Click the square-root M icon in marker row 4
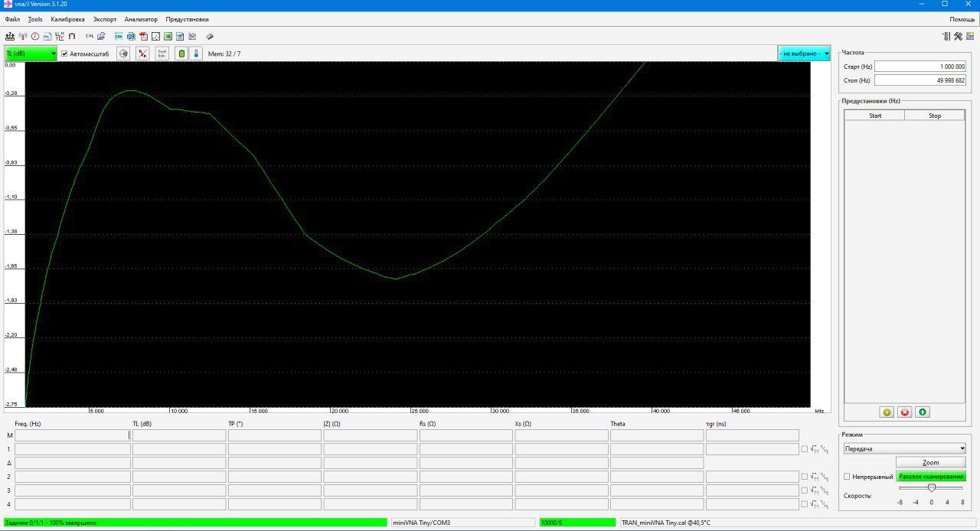Screen dimensions: 980x531 (x=814, y=504)
